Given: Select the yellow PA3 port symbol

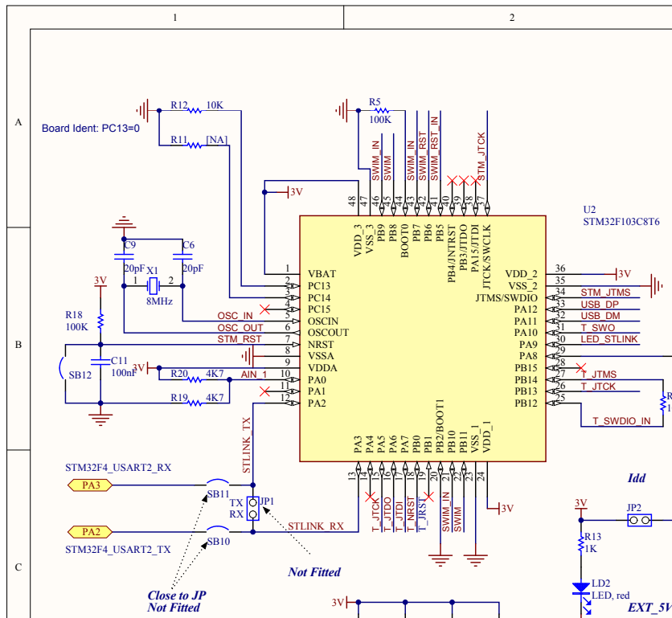Looking at the screenshot, I should (x=90, y=485).
